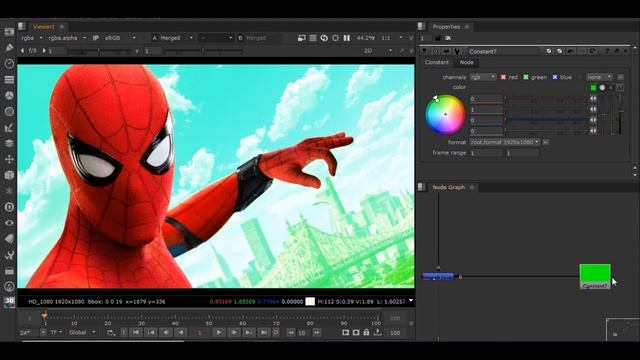
Task: Toggle the IP input process button
Action: [x=96, y=38]
